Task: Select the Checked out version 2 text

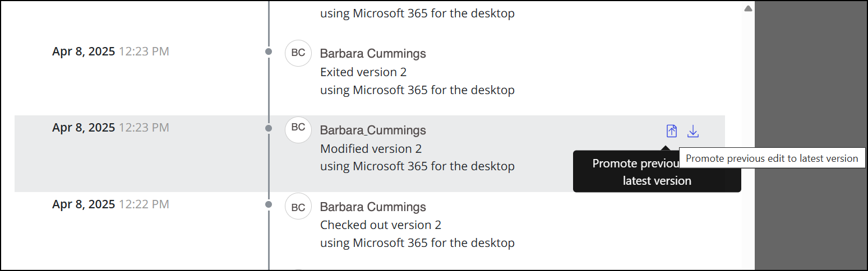Action: pos(381,225)
